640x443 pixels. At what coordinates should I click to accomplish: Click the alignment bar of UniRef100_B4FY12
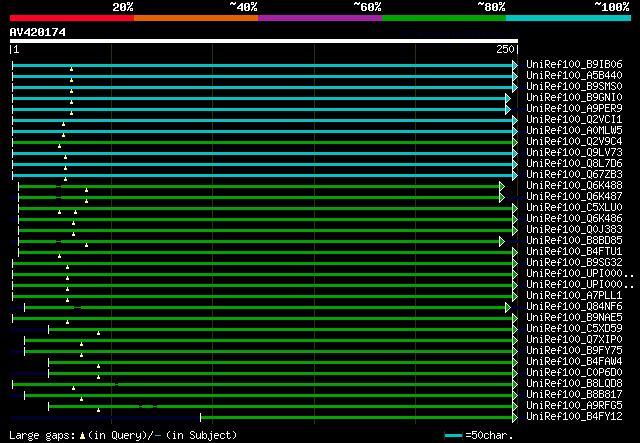[356, 418]
